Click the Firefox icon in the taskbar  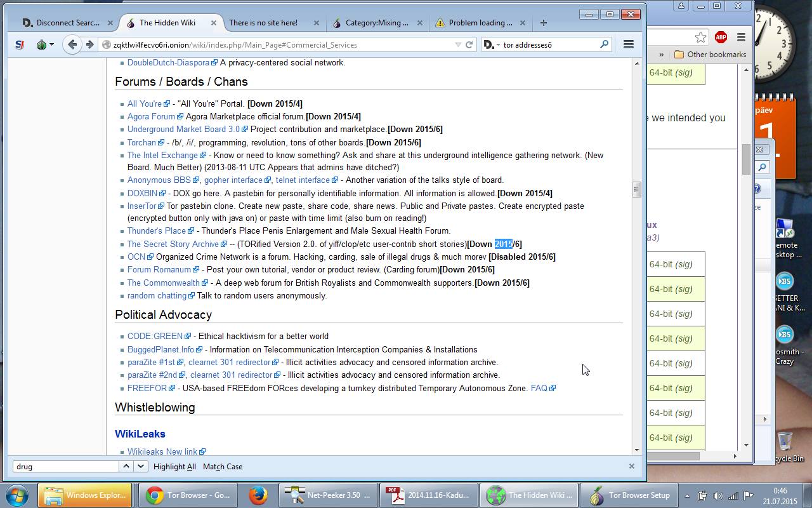(x=258, y=495)
